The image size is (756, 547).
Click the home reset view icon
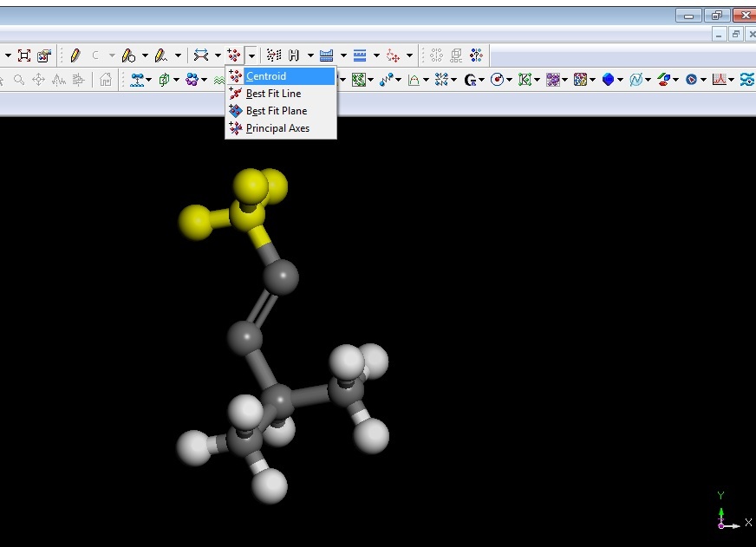(x=106, y=80)
